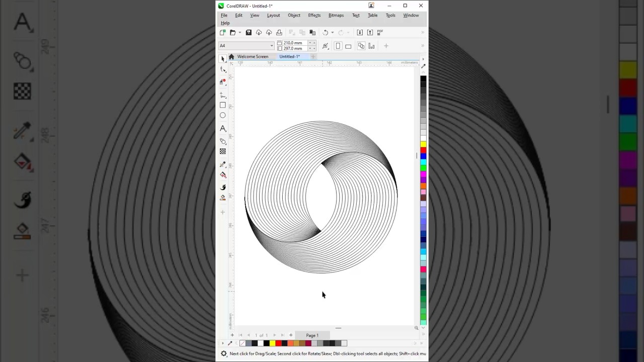Switch to the Welcome Screen tab

(x=253, y=57)
